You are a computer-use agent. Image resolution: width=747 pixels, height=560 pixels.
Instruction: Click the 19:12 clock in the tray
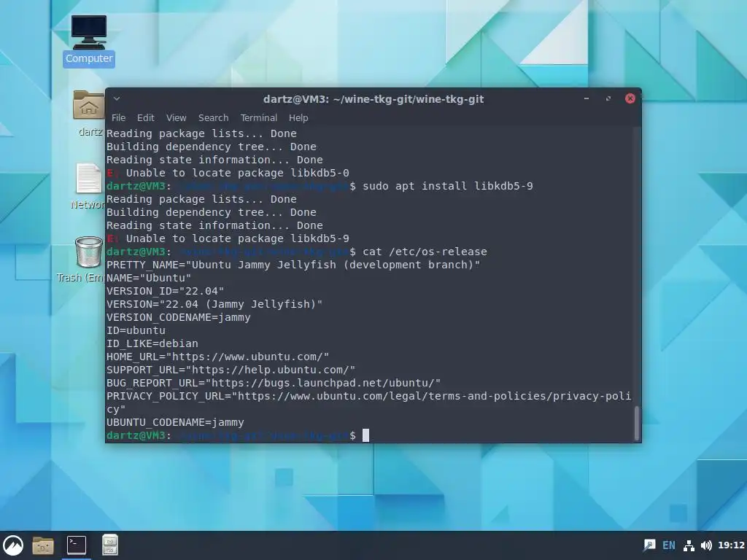click(731, 545)
